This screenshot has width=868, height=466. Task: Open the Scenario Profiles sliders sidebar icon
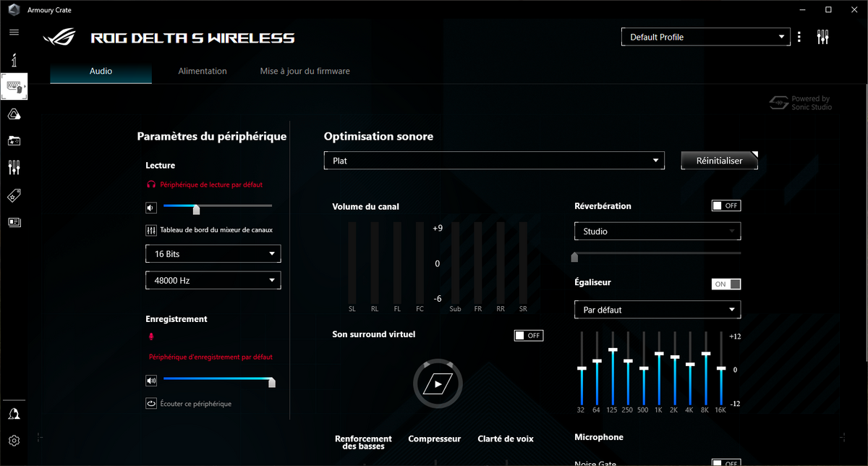[14, 168]
